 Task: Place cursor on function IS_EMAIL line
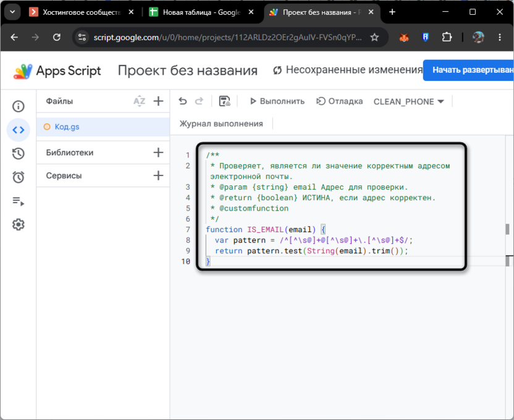pos(266,230)
